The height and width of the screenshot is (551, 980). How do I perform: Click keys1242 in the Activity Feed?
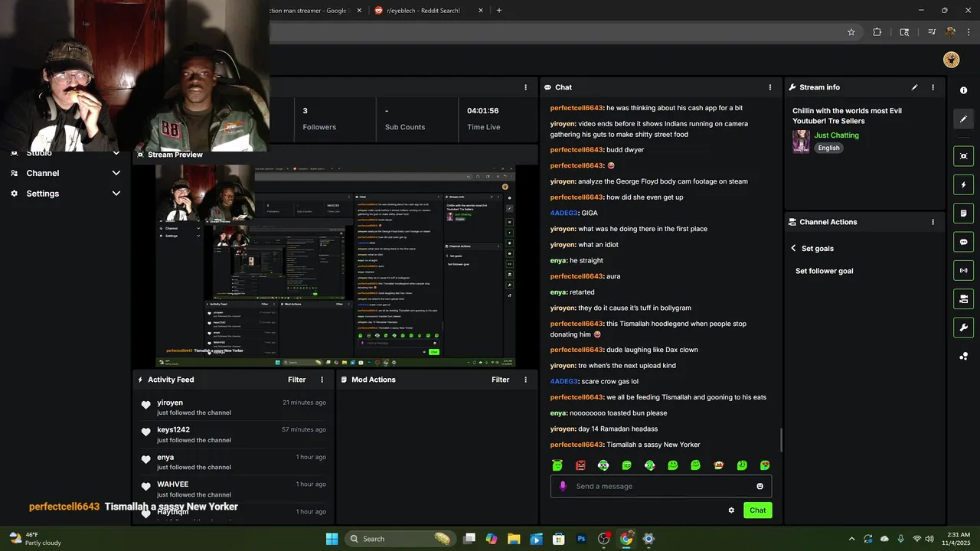click(173, 430)
